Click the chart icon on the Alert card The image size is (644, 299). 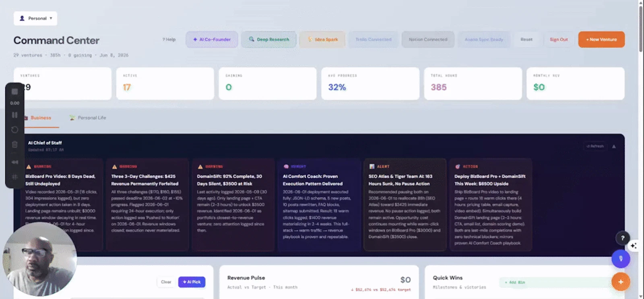tap(372, 166)
